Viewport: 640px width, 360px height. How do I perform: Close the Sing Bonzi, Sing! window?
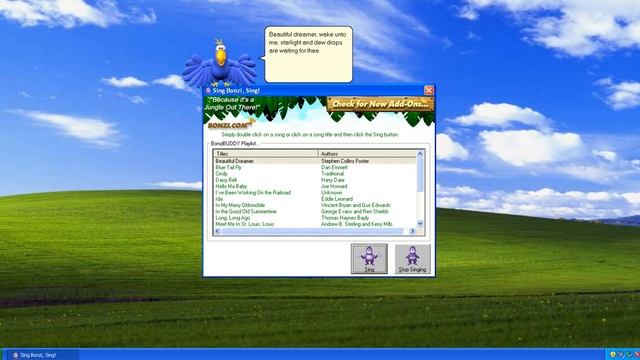point(429,90)
